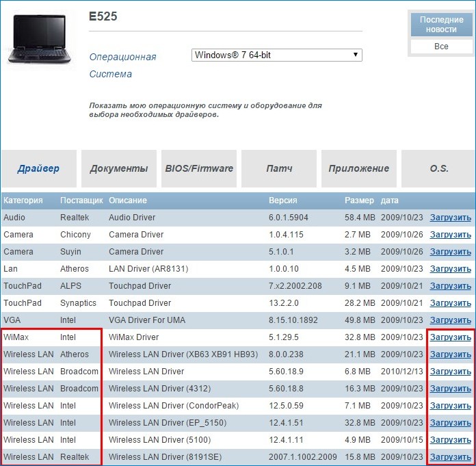Download the Synaptics Touchpad Driver

pos(450,303)
